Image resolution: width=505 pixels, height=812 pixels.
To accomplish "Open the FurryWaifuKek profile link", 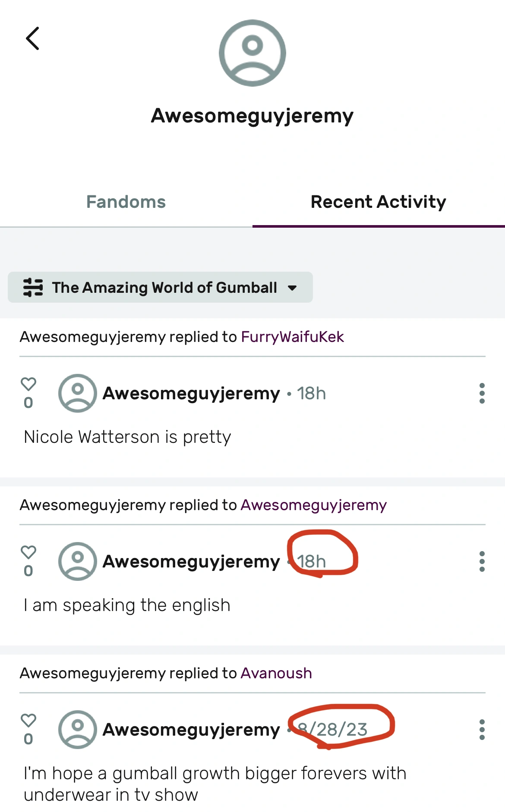I will point(292,337).
